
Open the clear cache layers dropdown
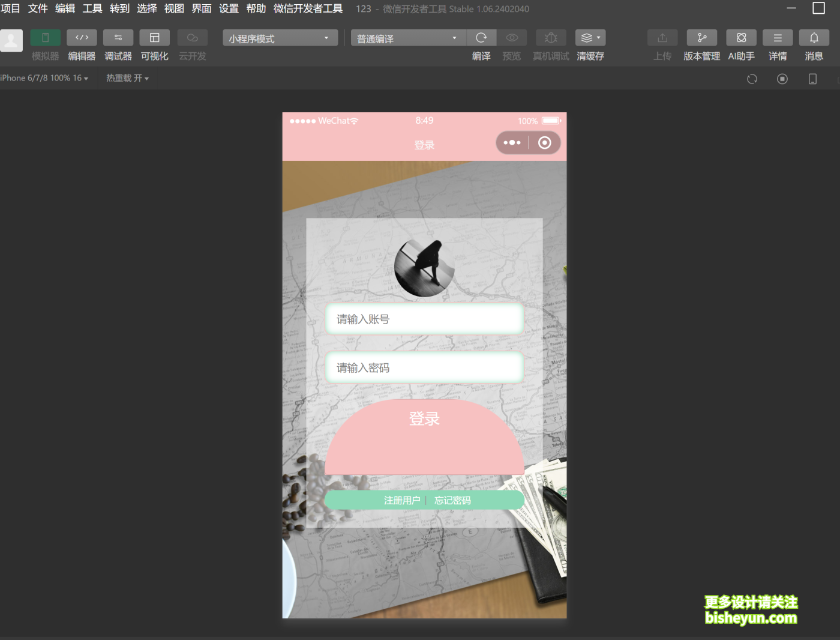pos(590,38)
